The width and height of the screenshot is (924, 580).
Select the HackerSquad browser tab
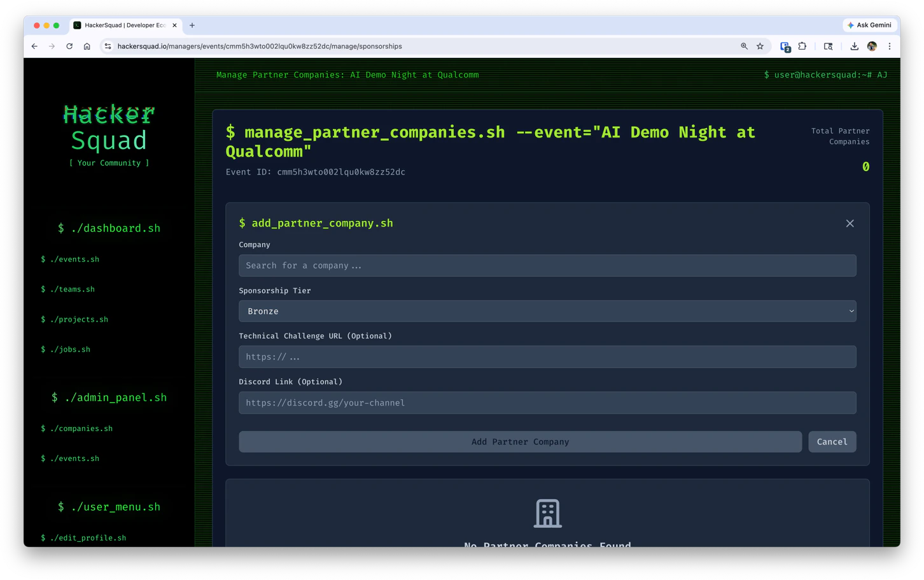coord(125,25)
